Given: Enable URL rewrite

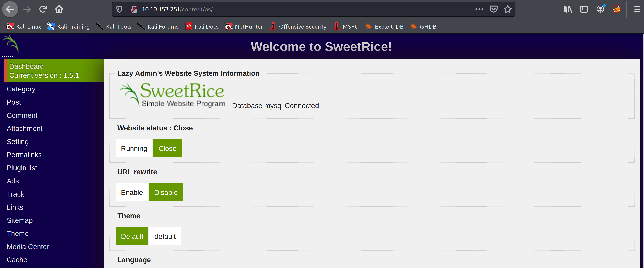Looking at the screenshot, I should (x=132, y=192).
